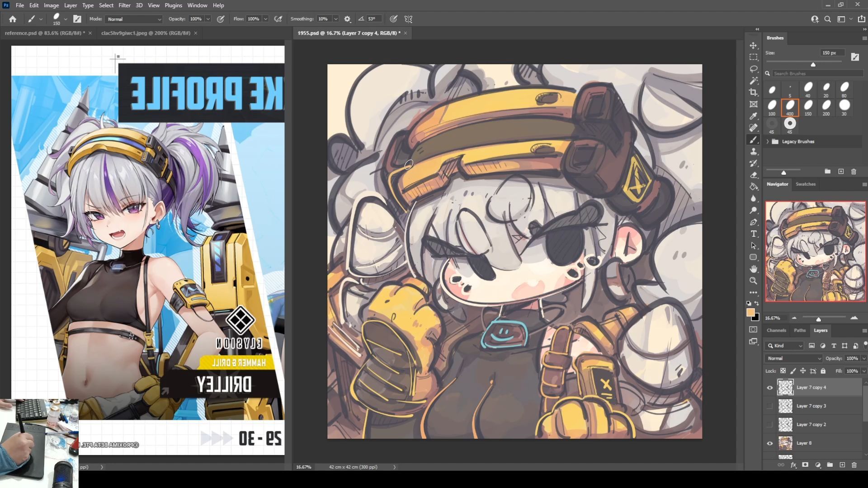Screen dimensions: 868x488
Task: Open the Filter menu
Action: [x=124, y=5]
